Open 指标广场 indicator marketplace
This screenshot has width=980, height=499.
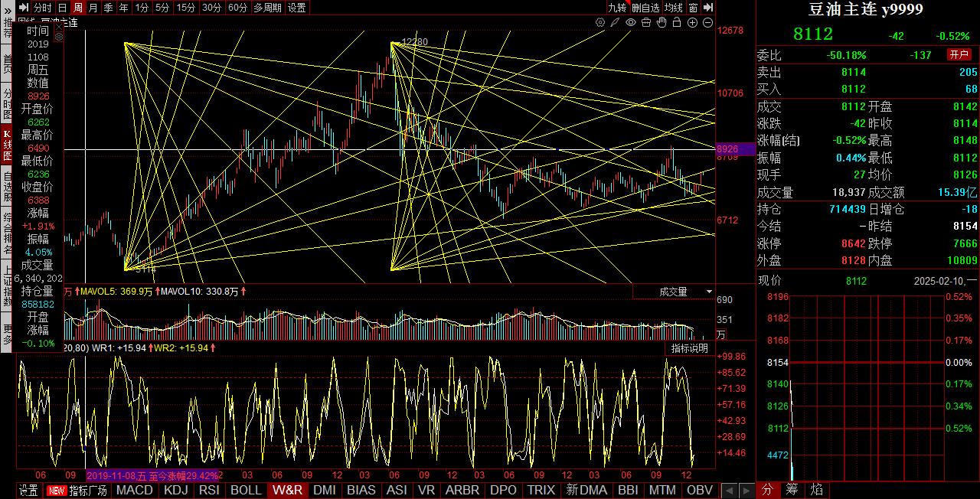coord(77,491)
